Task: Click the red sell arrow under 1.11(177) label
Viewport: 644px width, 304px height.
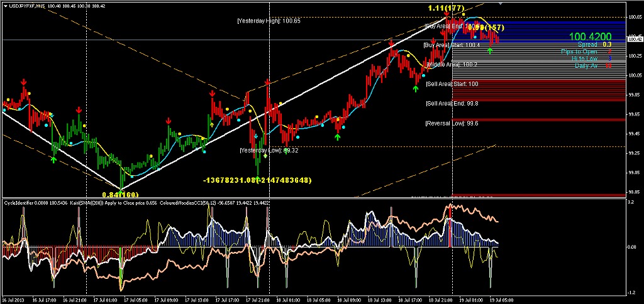Action: pyautogui.click(x=447, y=15)
